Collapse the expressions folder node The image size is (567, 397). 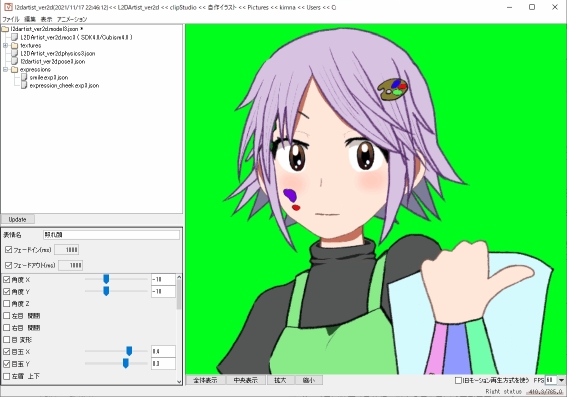coord(5,69)
